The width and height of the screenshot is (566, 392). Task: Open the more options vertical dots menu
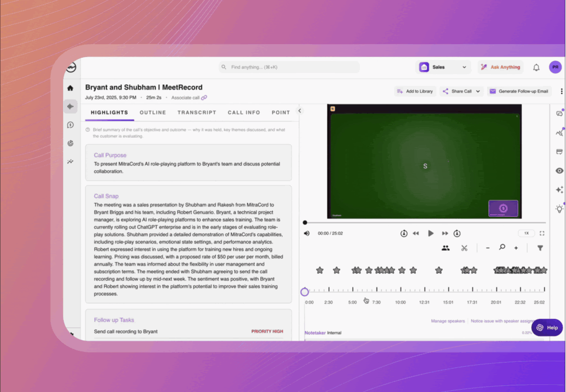tap(561, 91)
